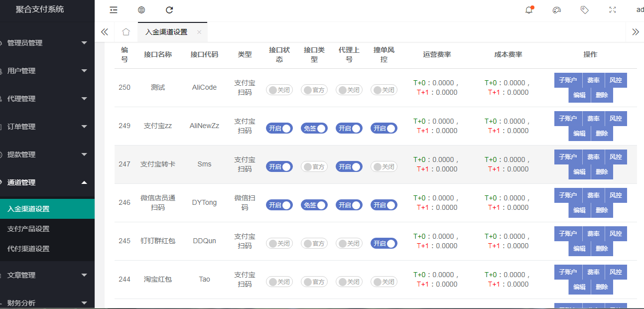
Task: Click the refresh page icon
Action: 169,10
